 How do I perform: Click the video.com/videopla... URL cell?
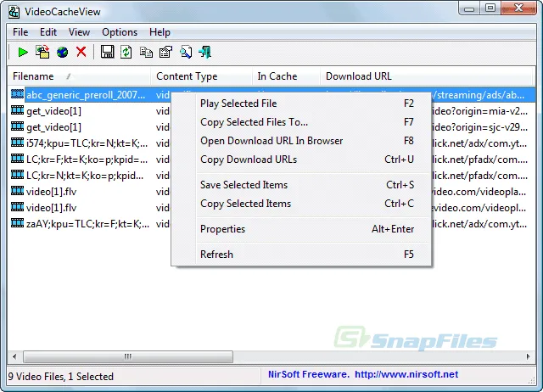pyautogui.click(x=479, y=192)
